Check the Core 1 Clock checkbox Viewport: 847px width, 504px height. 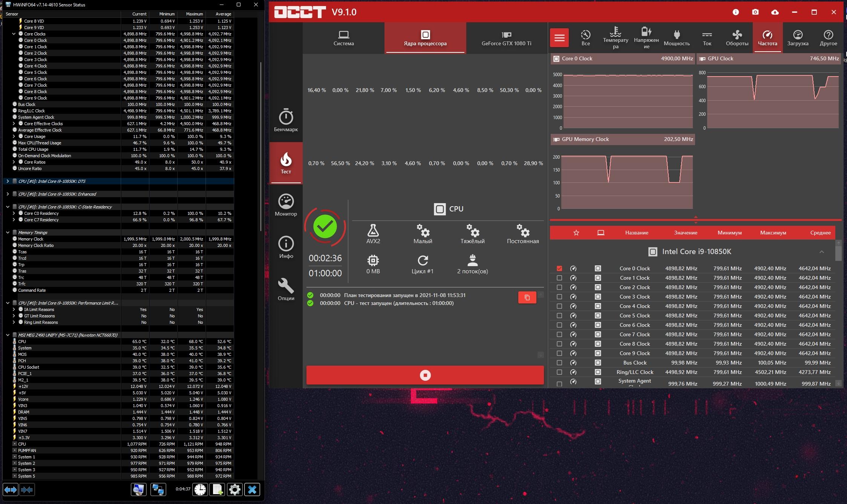[x=559, y=278]
